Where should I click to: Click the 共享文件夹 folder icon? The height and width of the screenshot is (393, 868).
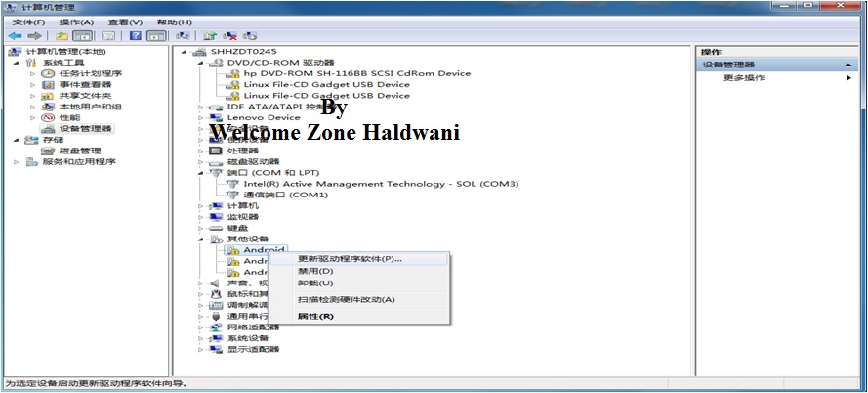point(49,96)
